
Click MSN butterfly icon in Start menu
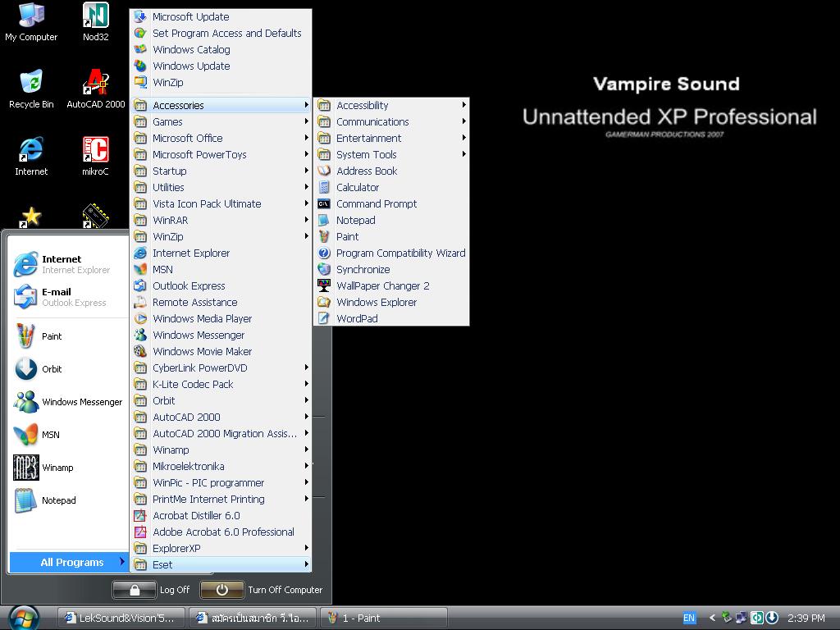point(25,435)
